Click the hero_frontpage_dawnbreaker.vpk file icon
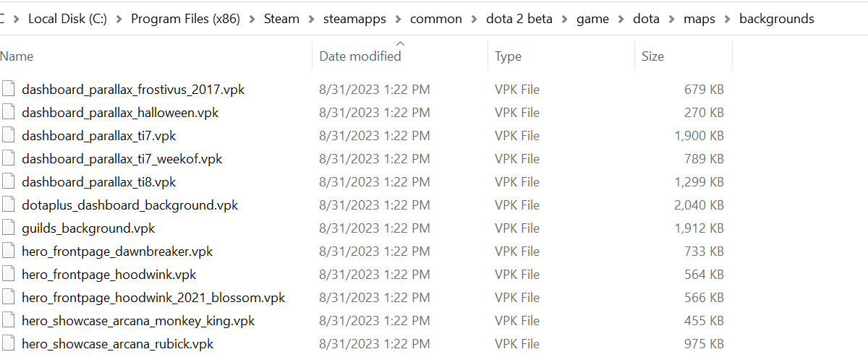Viewport: 868px width, 357px height. tap(9, 251)
